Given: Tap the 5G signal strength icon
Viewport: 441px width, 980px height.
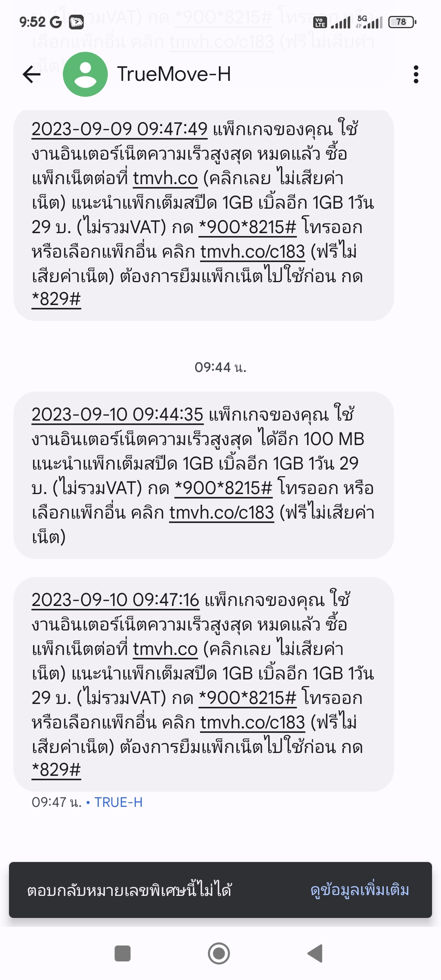Looking at the screenshot, I should (369, 22).
